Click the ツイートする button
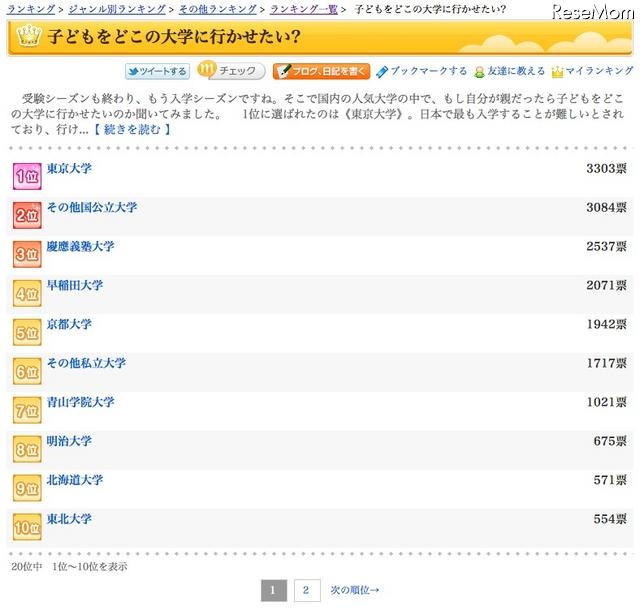Screen dimensions: 640x615 click(157, 71)
